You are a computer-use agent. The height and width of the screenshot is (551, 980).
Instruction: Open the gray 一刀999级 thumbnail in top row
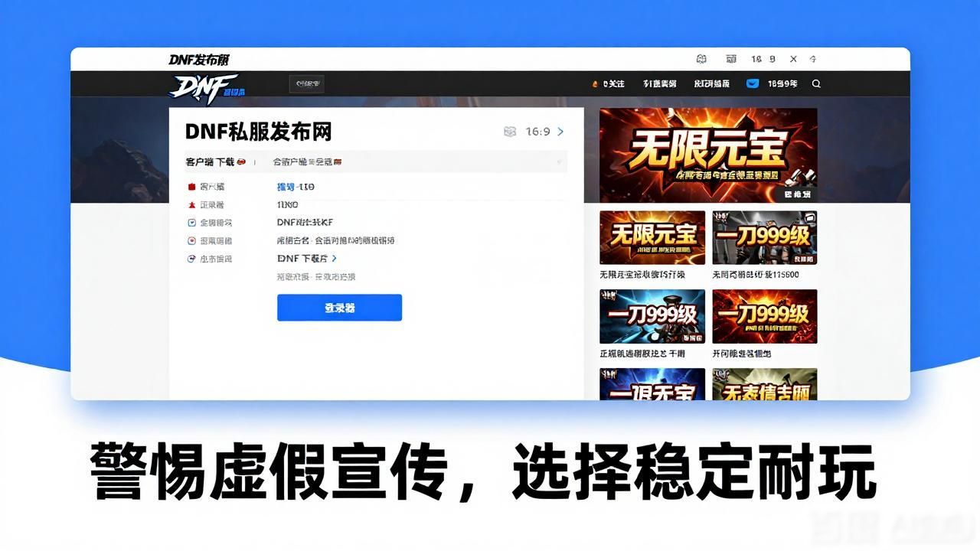765,238
